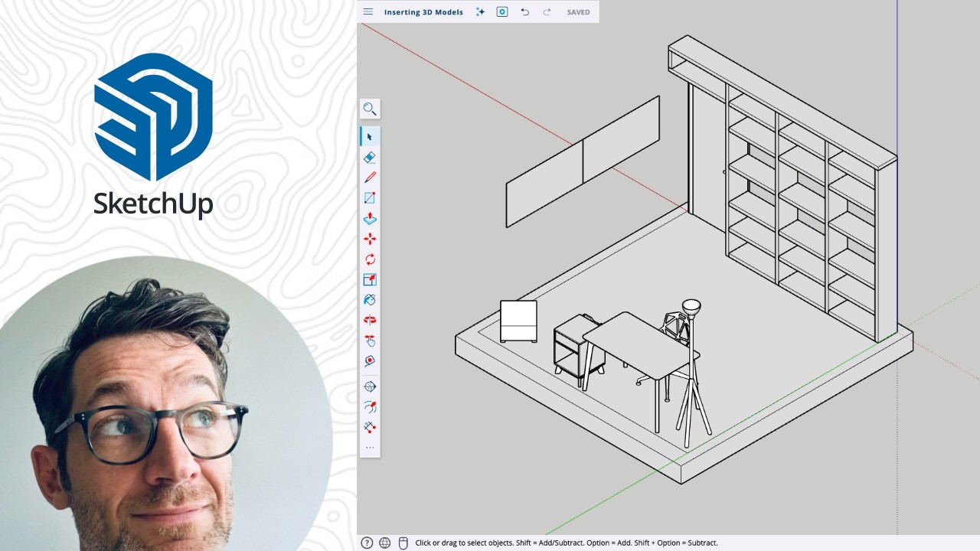Screen dimensions: 980x551
Task: Pick the curved arcs with red arrow tool
Action: point(370,407)
